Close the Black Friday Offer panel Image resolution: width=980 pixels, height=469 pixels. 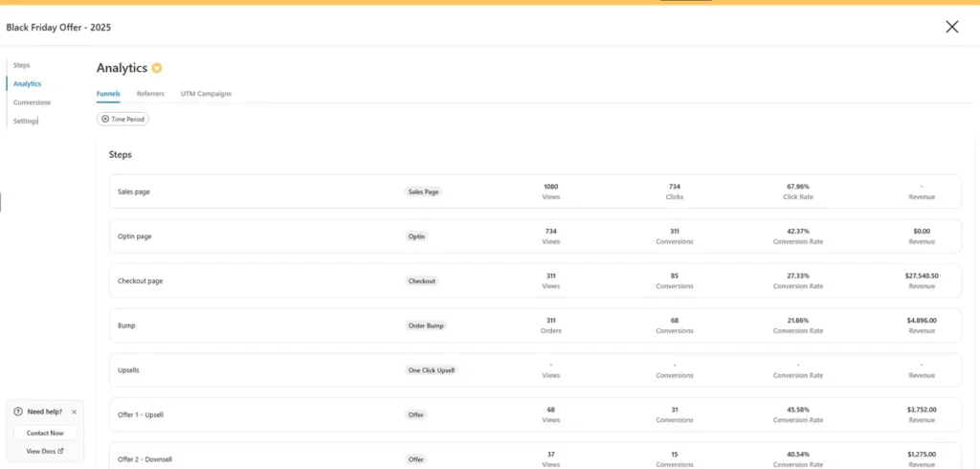(951, 26)
